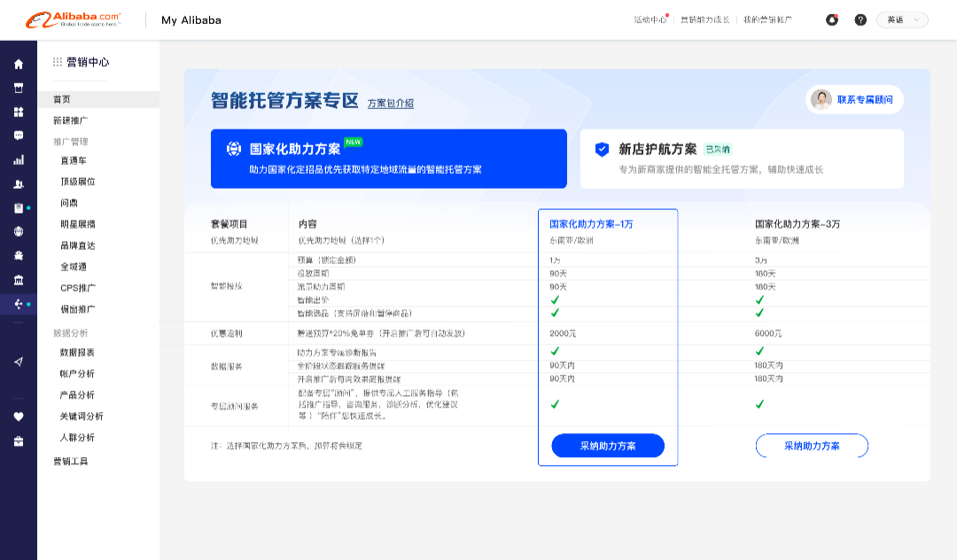Open 明星展播 in the sidebar

(x=77, y=224)
